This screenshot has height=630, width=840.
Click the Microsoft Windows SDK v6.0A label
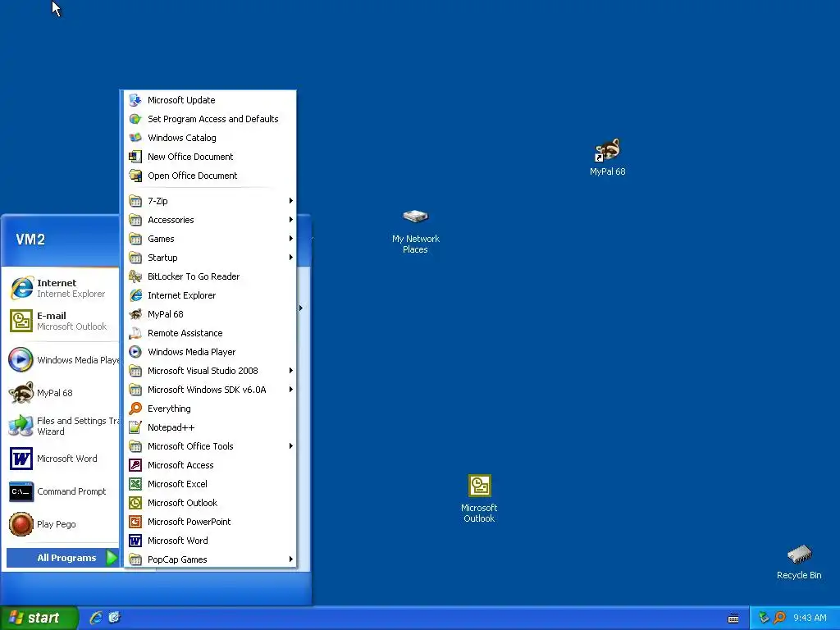(x=207, y=390)
